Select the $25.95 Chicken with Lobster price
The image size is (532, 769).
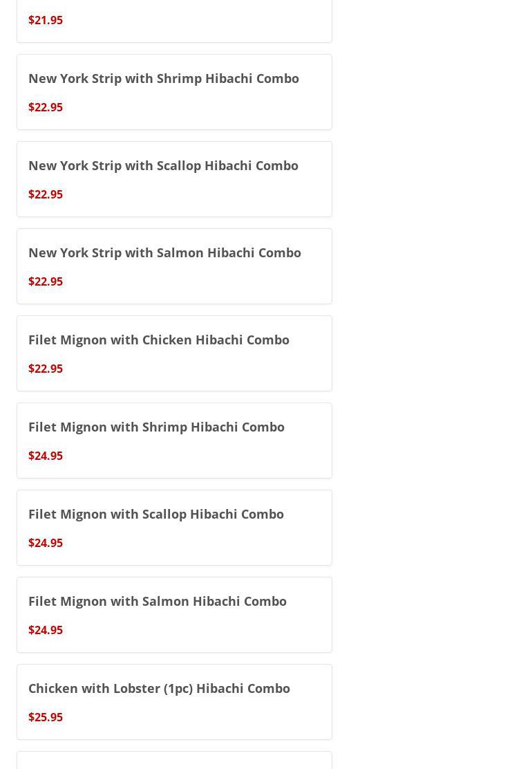click(x=46, y=717)
